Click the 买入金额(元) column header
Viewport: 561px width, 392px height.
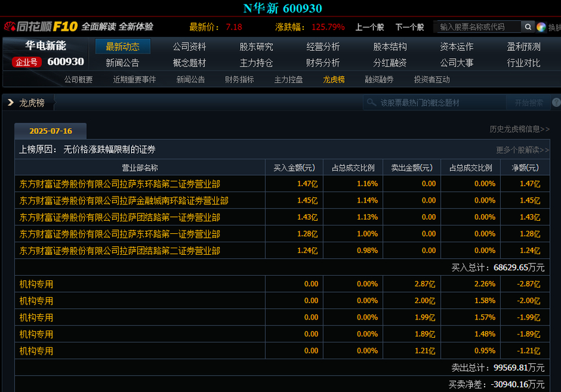(x=294, y=167)
